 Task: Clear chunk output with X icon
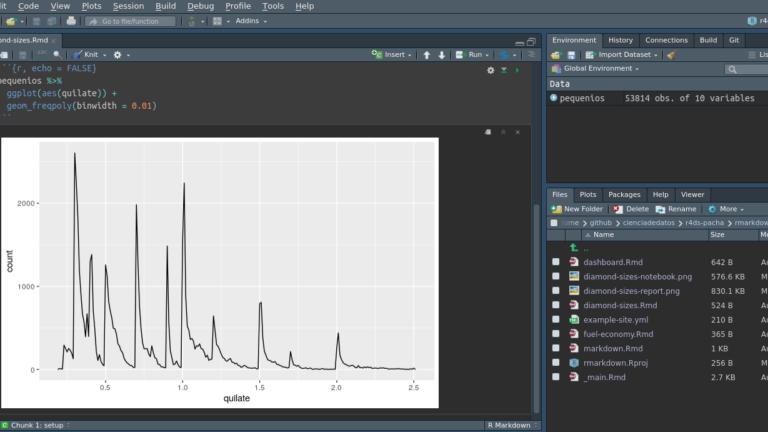coord(518,132)
